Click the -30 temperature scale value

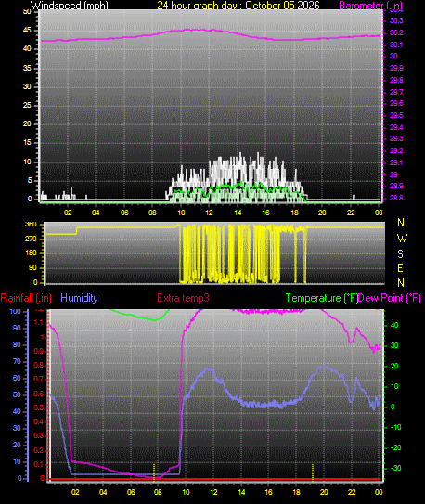(395, 468)
